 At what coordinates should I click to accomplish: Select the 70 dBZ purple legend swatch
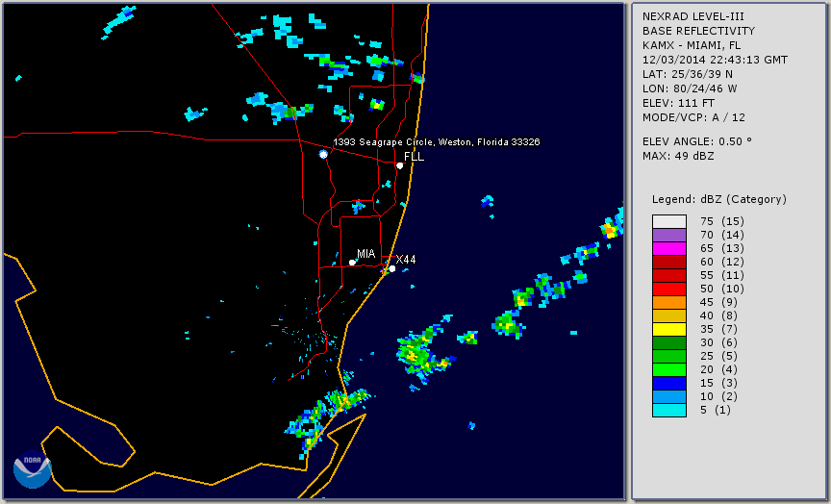pyautogui.click(x=669, y=235)
